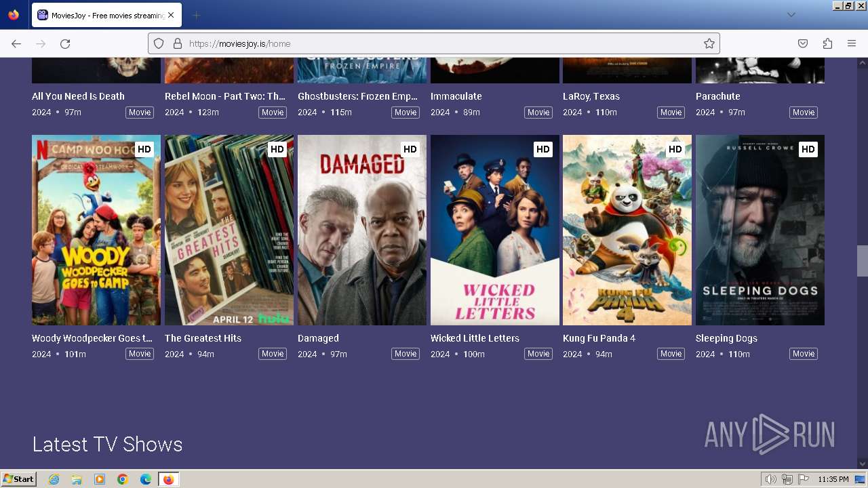
Task: Open Woody Woodpecker Goes to Camp poster
Action: [x=96, y=230]
